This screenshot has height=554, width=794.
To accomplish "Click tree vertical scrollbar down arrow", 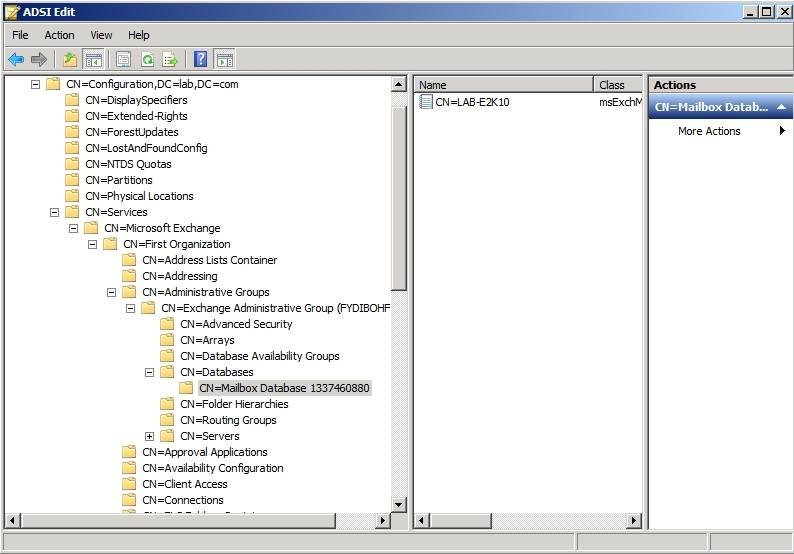I will tap(399, 504).
